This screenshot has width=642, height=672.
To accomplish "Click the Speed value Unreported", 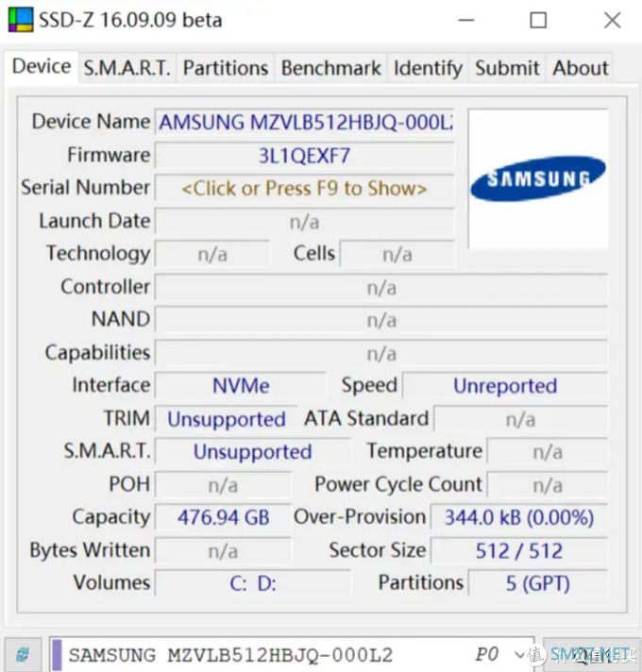I will tap(505, 386).
